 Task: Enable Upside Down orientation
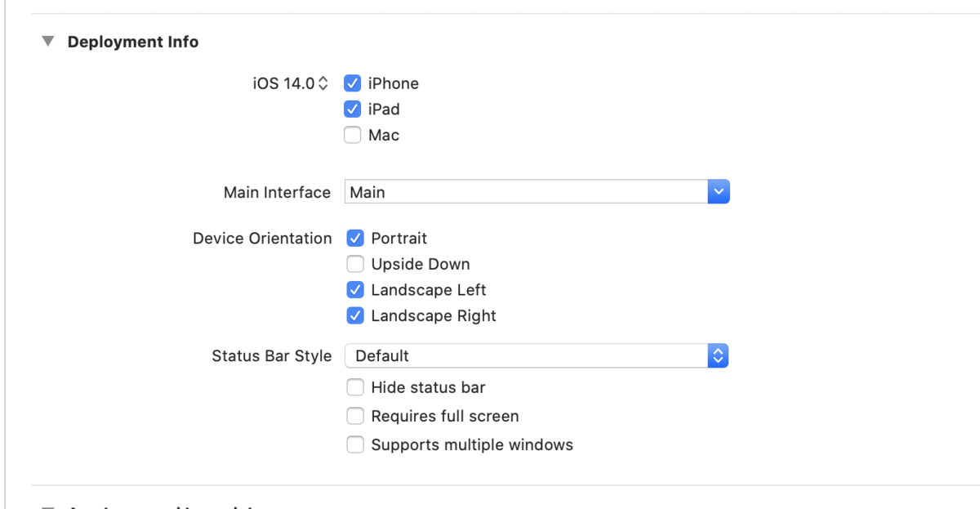tap(355, 265)
